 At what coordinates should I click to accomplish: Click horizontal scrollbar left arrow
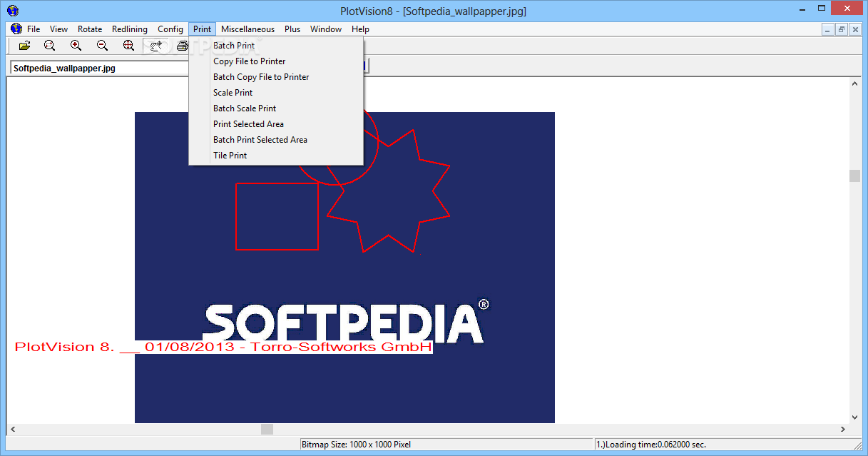13,430
